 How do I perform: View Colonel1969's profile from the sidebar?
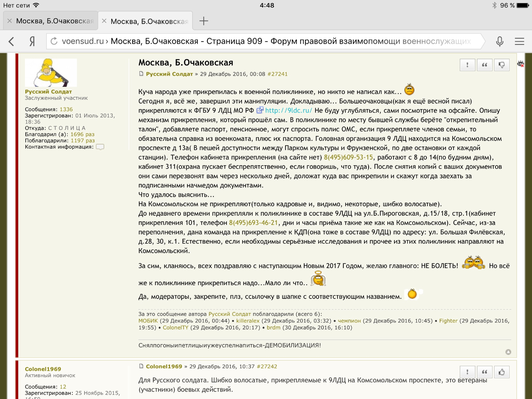[43, 369]
